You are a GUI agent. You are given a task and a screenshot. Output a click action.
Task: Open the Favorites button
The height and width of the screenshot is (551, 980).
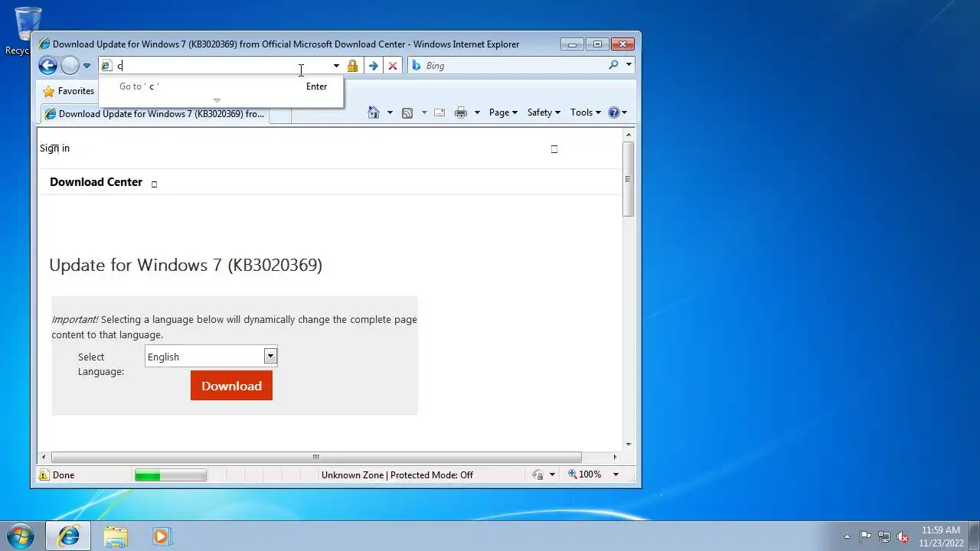(x=69, y=91)
